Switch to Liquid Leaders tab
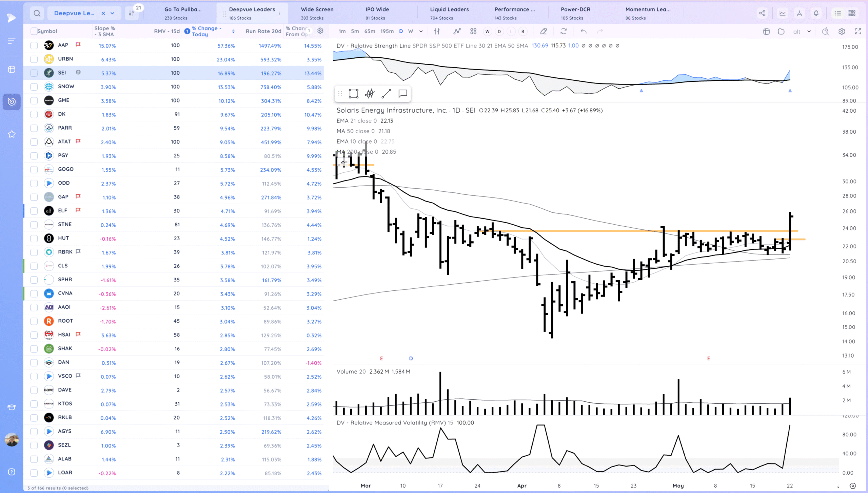Image resolution: width=868 pixels, height=493 pixels. 449,13
